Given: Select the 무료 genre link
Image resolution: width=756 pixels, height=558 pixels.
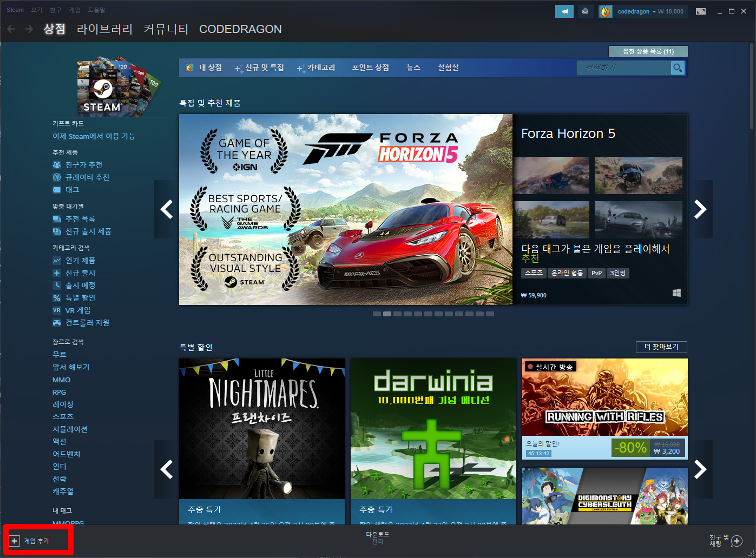Looking at the screenshot, I should 60,355.
